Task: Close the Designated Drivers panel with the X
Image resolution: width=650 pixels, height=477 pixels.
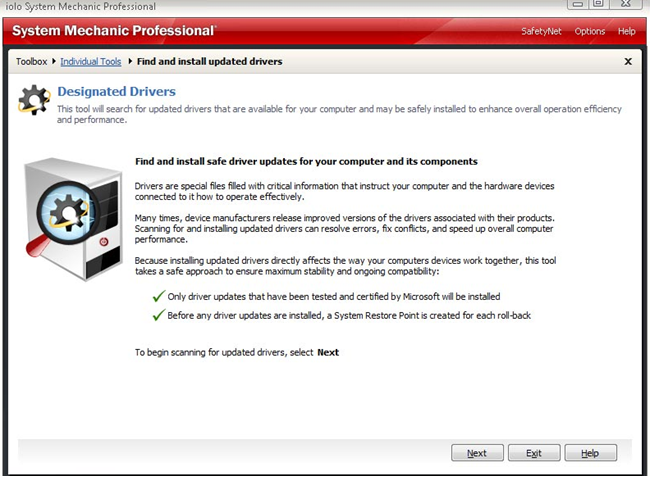Action: (x=628, y=61)
